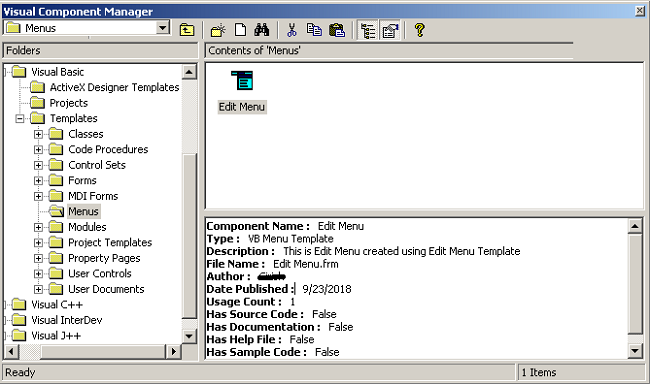Open Help with the question mark icon
Viewport: 650px width, 384px height.
(420, 30)
